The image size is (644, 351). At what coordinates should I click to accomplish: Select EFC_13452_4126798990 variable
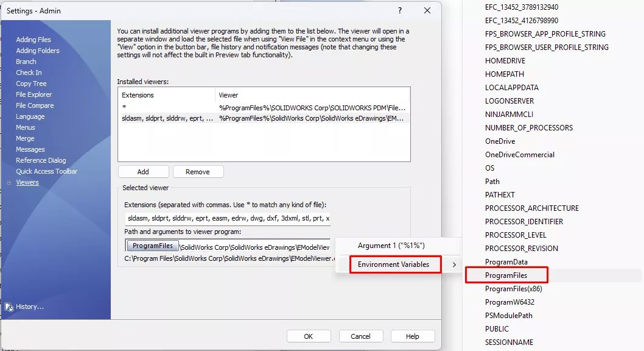[x=521, y=21]
